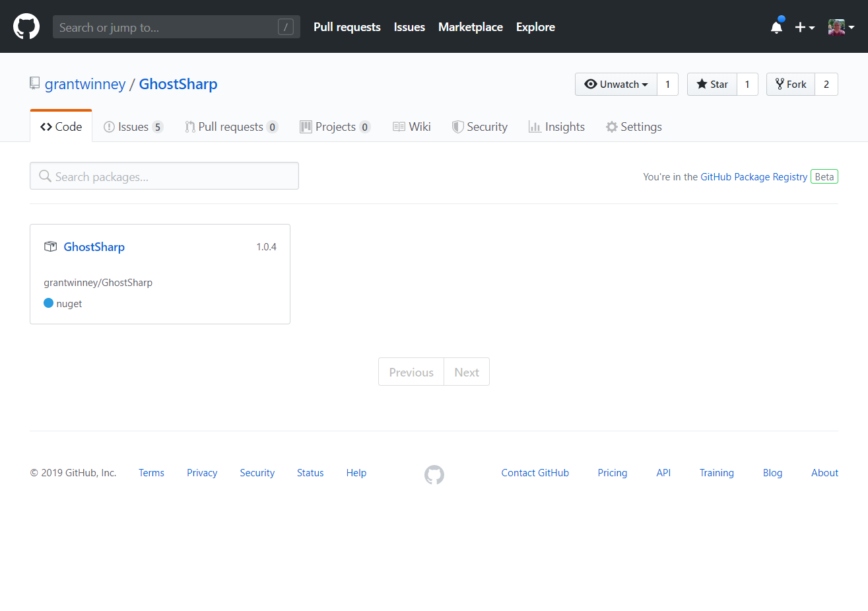
Task: Open the Wiki tab
Action: tap(412, 127)
